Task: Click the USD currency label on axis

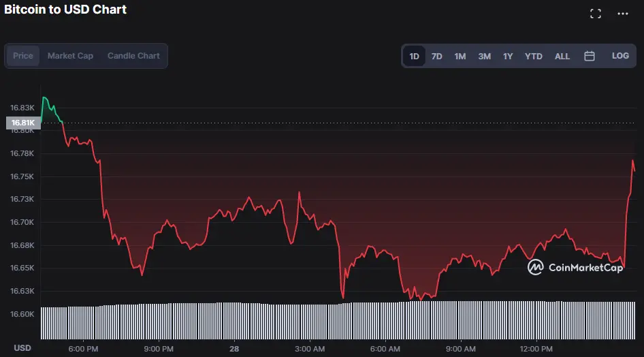Action: (22, 348)
